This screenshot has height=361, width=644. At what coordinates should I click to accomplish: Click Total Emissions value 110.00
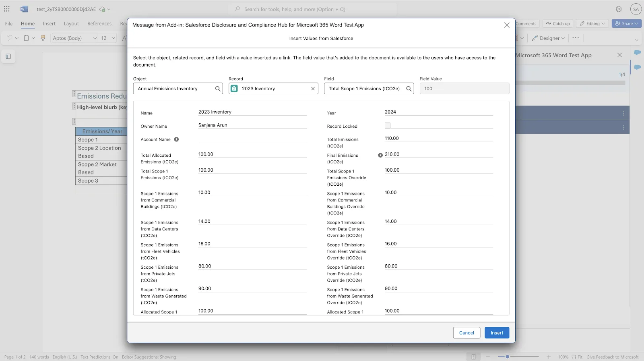392,138
